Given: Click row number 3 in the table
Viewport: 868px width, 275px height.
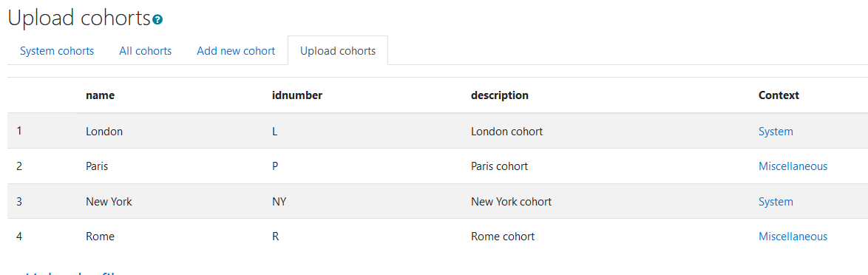Looking at the screenshot, I should pyautogui.click(x=19, y=201).
